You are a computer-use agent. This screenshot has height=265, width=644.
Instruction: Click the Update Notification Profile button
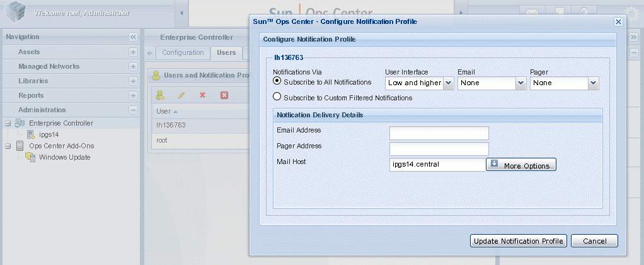point(519,241)
